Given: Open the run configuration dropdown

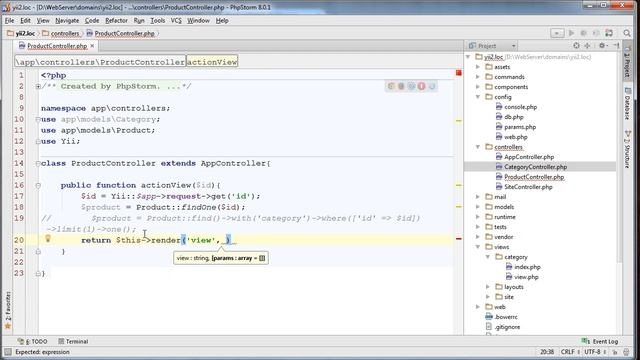Looking at the screenshot, I should click(557, 33).
